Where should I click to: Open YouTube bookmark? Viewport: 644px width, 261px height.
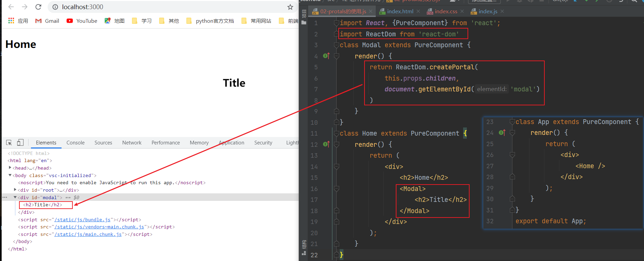pos(82,21)
